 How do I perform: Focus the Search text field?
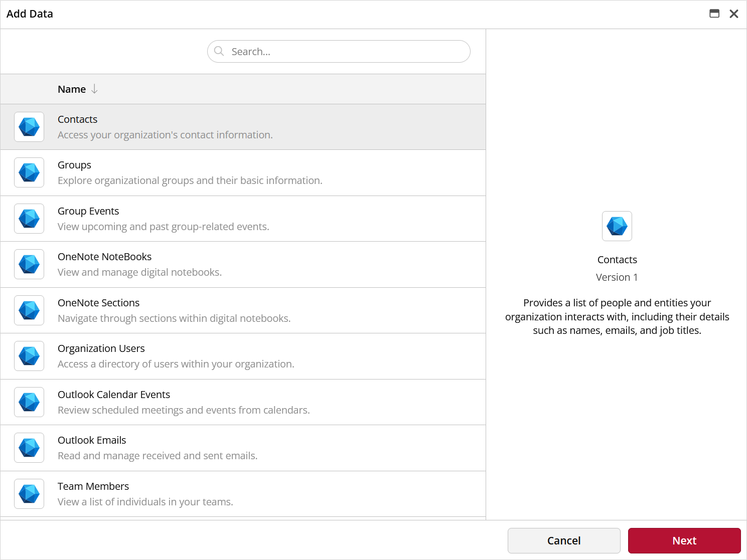tap(346, 52)
